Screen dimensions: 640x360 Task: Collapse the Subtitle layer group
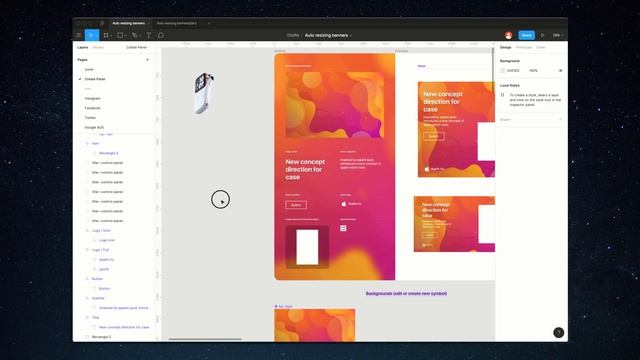pyautogui.click(x=87, y=298)
